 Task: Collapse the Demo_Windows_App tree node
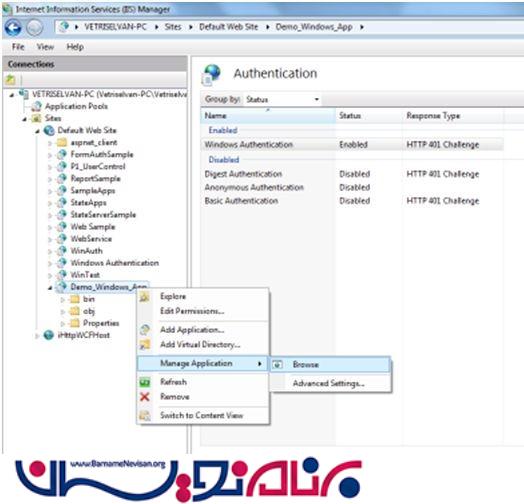click(x=50, y=287)
